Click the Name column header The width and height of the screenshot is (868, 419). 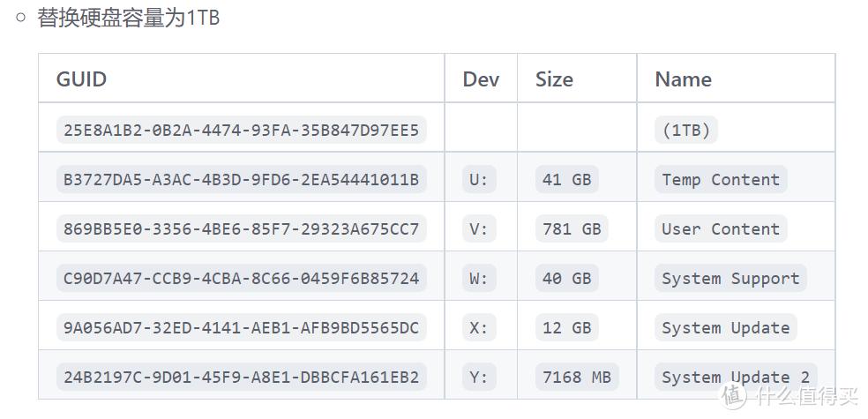pos(683,79)
